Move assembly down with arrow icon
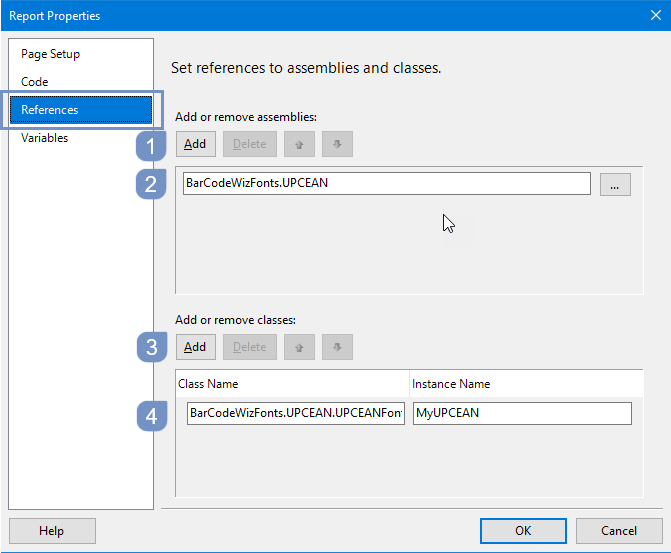The height and width of the screenshot is (553, 671). point(337,144)
